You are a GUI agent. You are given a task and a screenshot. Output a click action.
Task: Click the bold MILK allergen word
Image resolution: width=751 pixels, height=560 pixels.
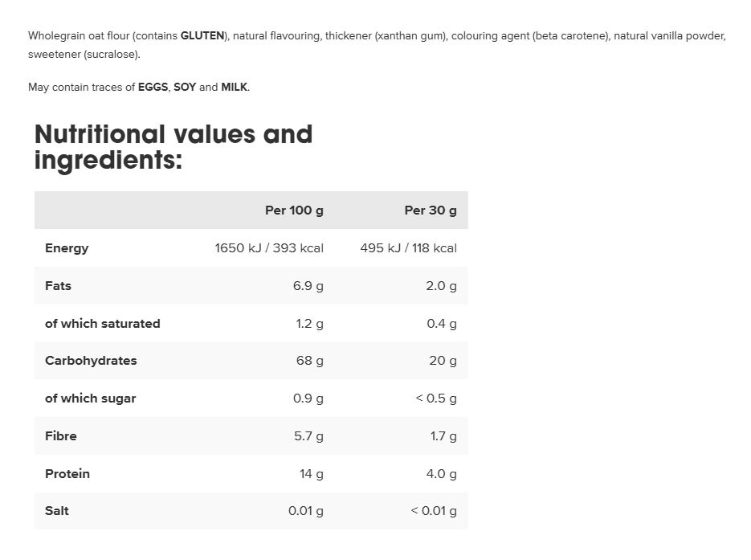[x=235, y=88]
